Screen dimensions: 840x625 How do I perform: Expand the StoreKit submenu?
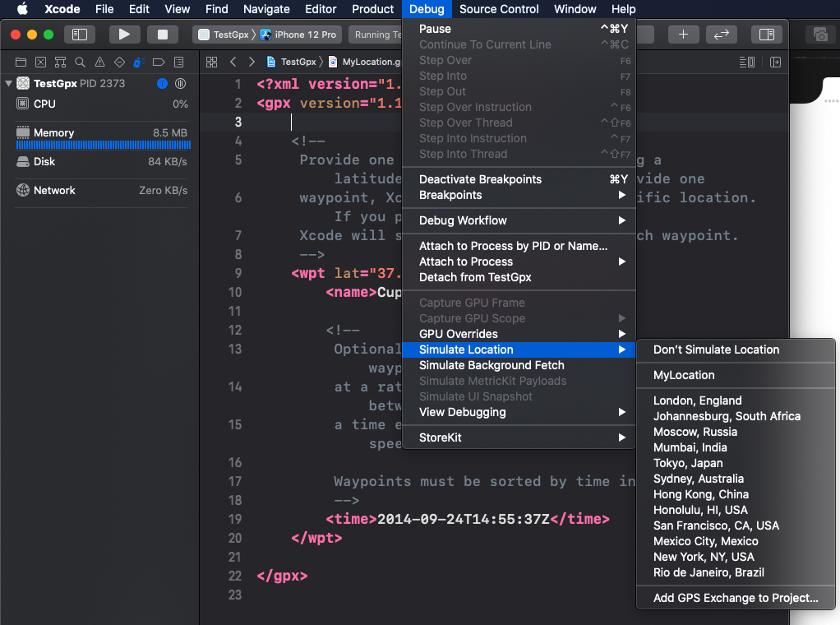pyautogui.click(x=519, y=437)
